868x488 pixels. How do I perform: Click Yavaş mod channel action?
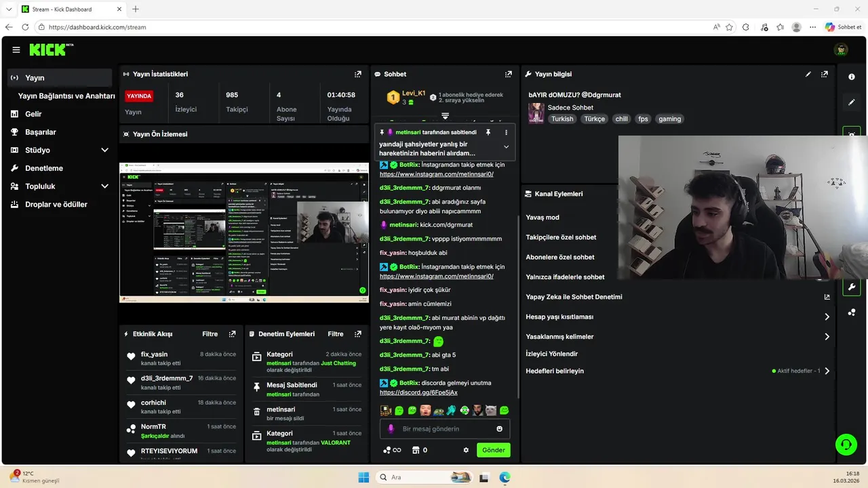click(x=542, y=218)
